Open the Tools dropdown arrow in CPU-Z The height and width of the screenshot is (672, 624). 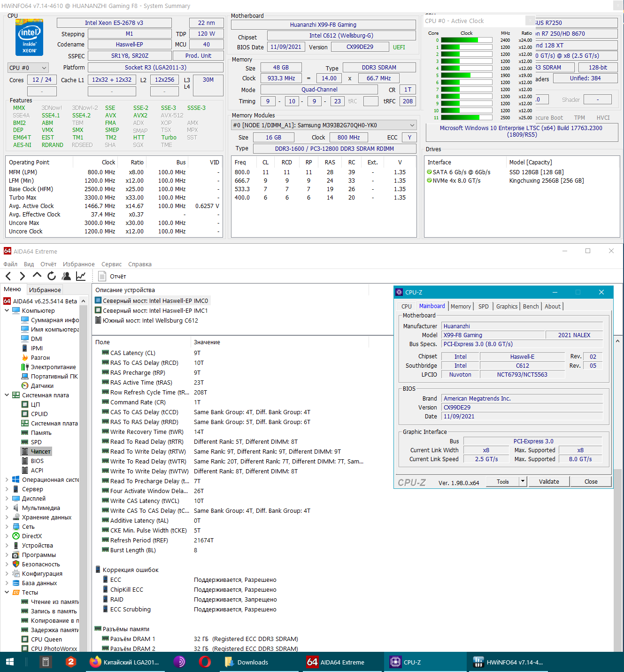coord(523,481)
